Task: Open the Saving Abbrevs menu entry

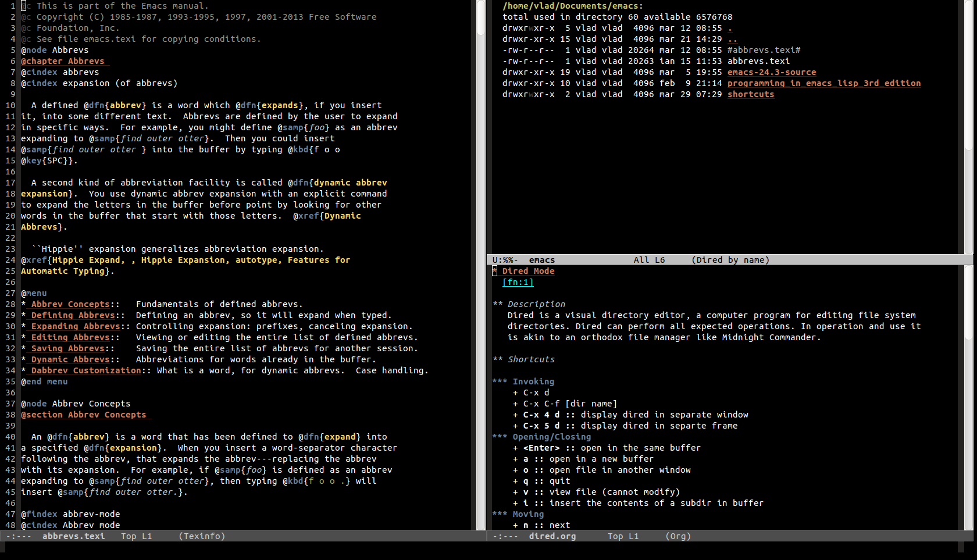Action: (x=68, y=348)
